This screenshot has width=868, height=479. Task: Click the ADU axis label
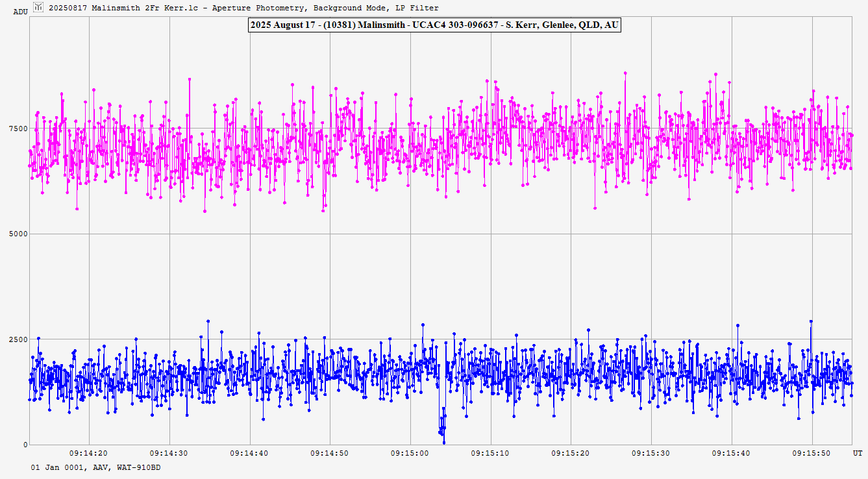[21, 12]
